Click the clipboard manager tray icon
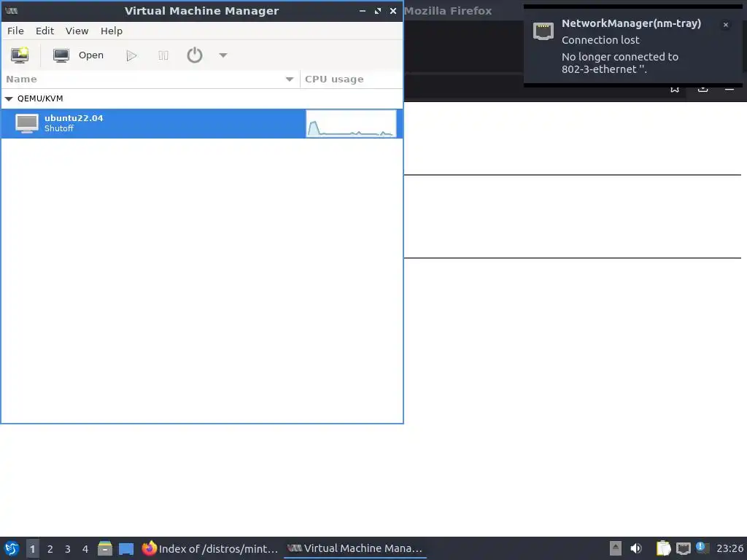 663,548
